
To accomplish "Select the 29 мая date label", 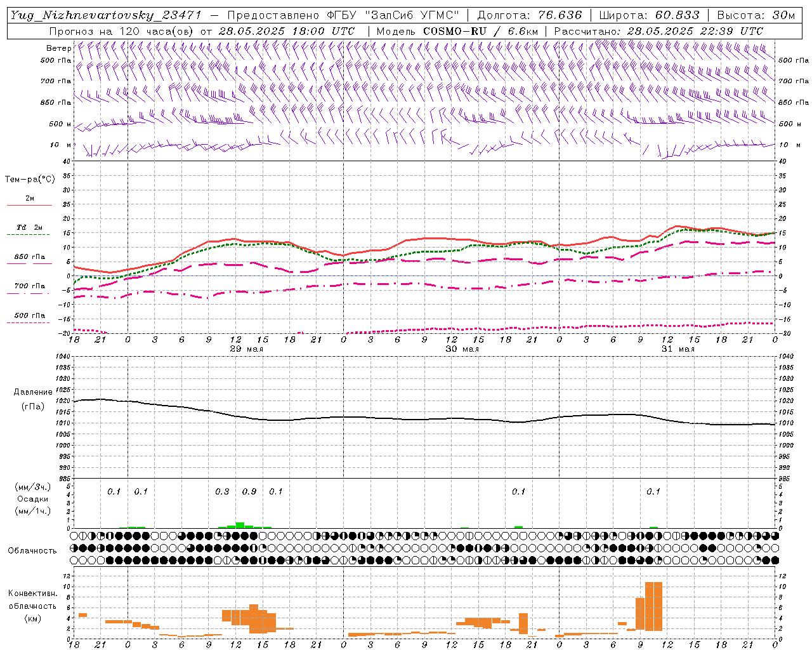I will coord(247,349).
